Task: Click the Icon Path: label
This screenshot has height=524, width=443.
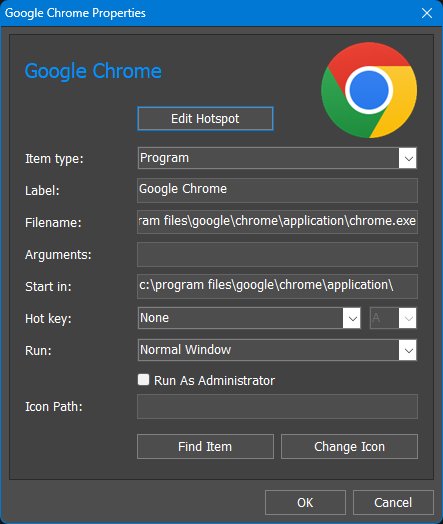Action: click(x=53, y=407)
